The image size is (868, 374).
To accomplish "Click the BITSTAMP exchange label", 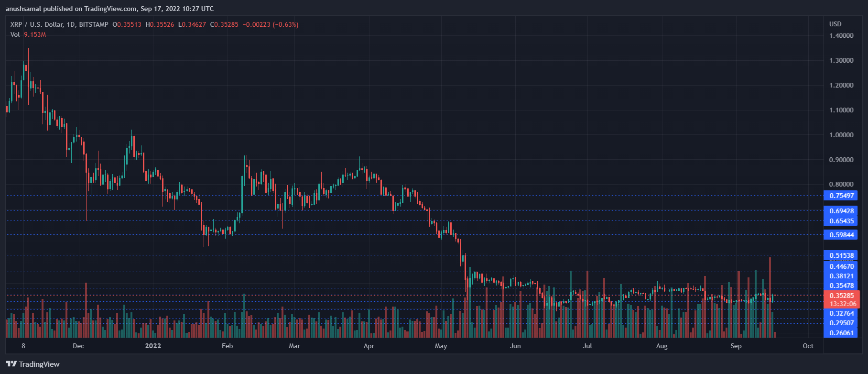I will click(x=94, y=24).
